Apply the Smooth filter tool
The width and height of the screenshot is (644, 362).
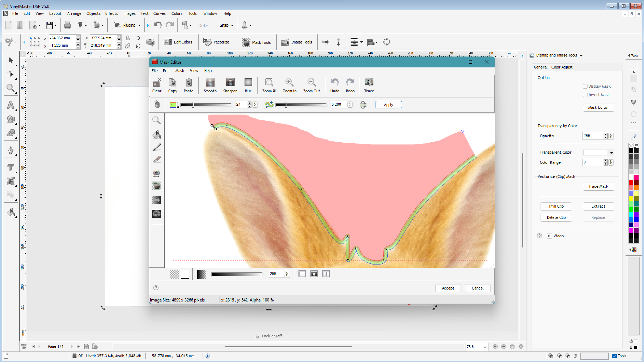pos(210,85)
